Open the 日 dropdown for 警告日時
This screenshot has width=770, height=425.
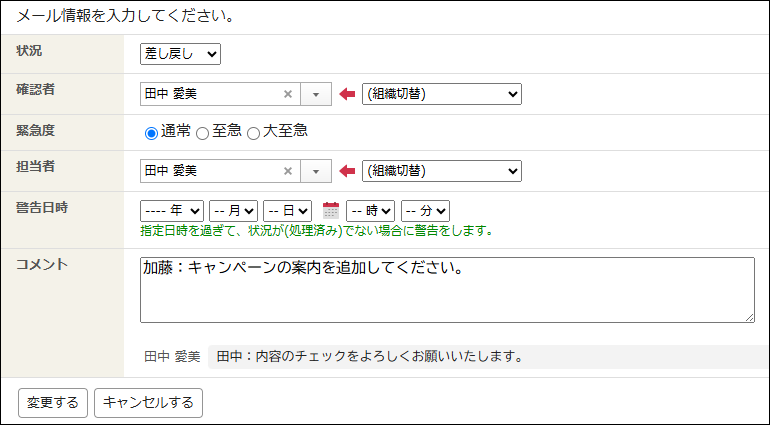point(287,211)
